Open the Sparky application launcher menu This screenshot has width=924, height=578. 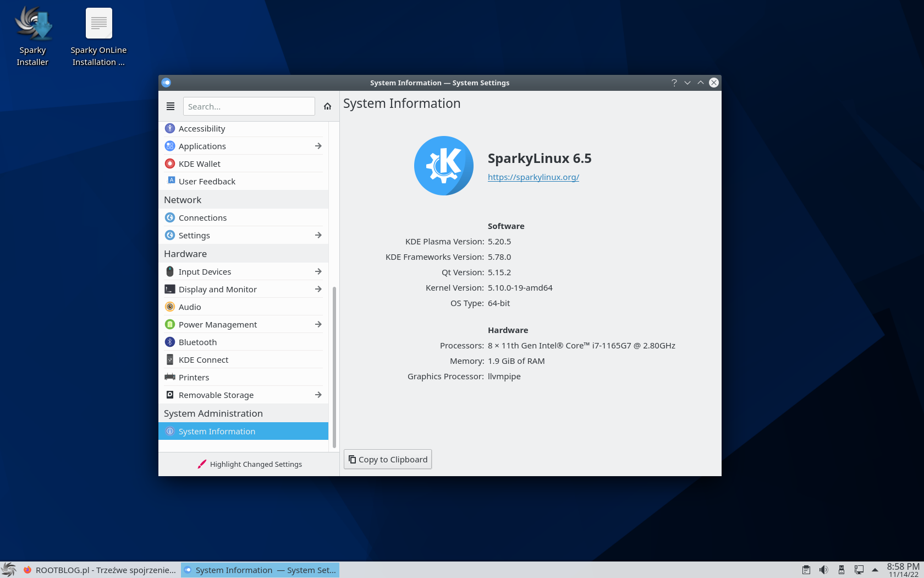[8, 570]
